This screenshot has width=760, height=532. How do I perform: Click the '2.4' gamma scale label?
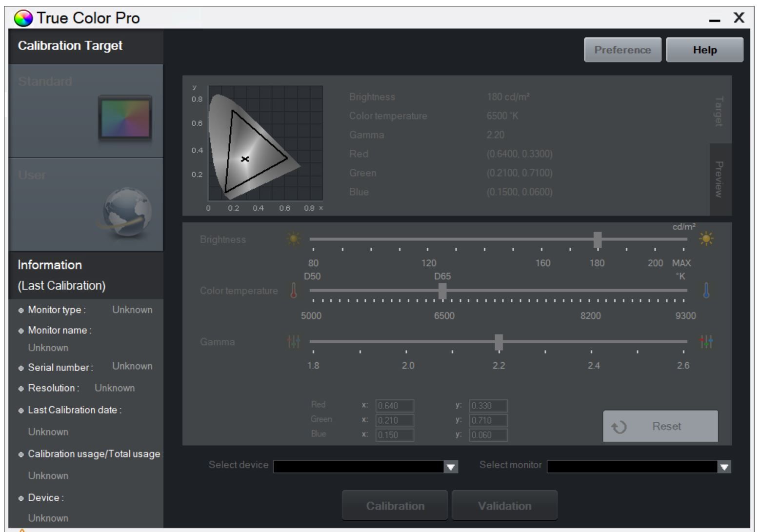594,366
